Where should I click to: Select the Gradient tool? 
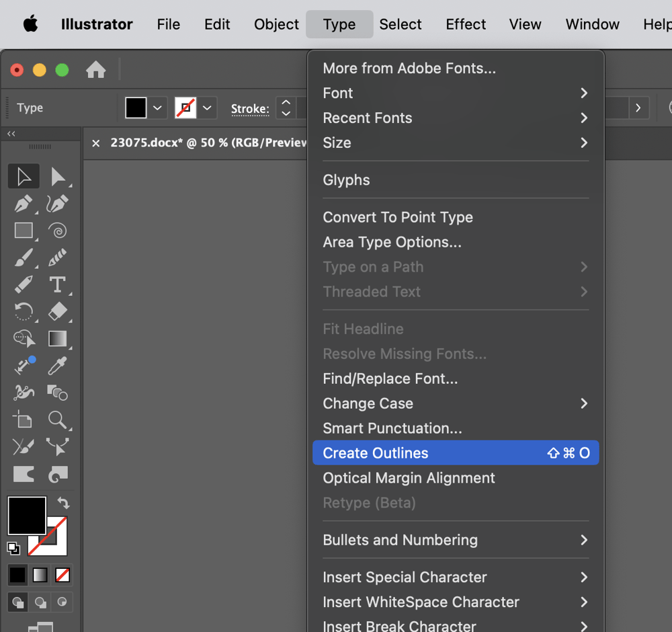pos(57,339)
